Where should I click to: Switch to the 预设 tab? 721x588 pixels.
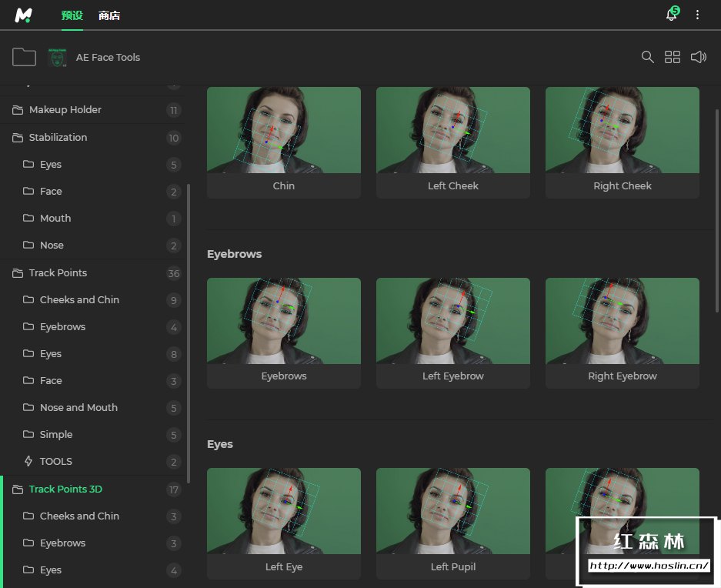point(72,15)
